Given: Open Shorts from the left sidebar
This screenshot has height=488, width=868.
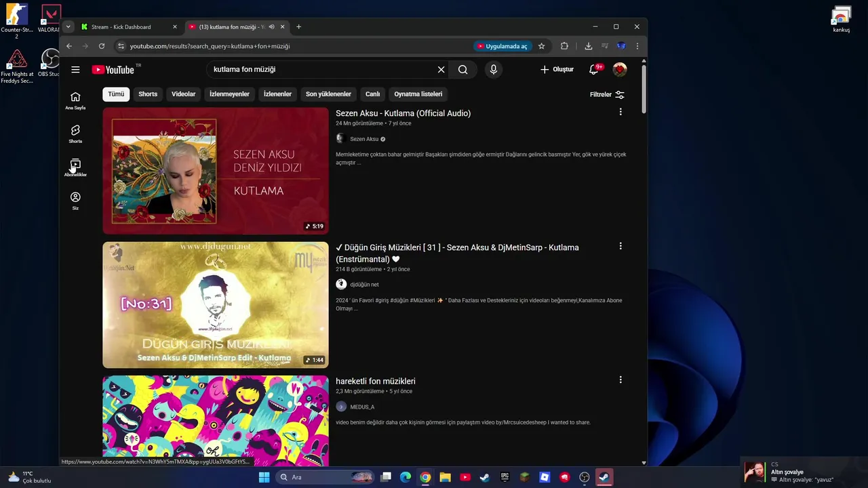Looking at the screenshot, I should coord(75,134).
